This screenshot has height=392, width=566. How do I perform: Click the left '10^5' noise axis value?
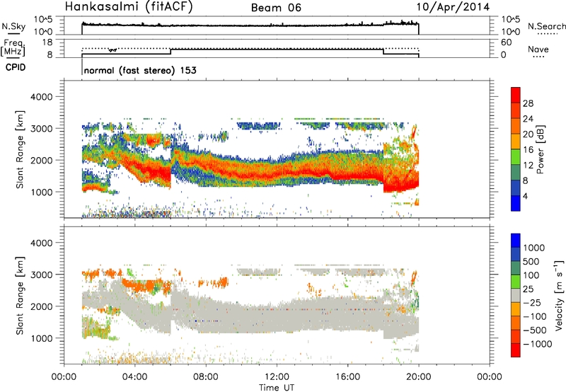pos(43,20)
